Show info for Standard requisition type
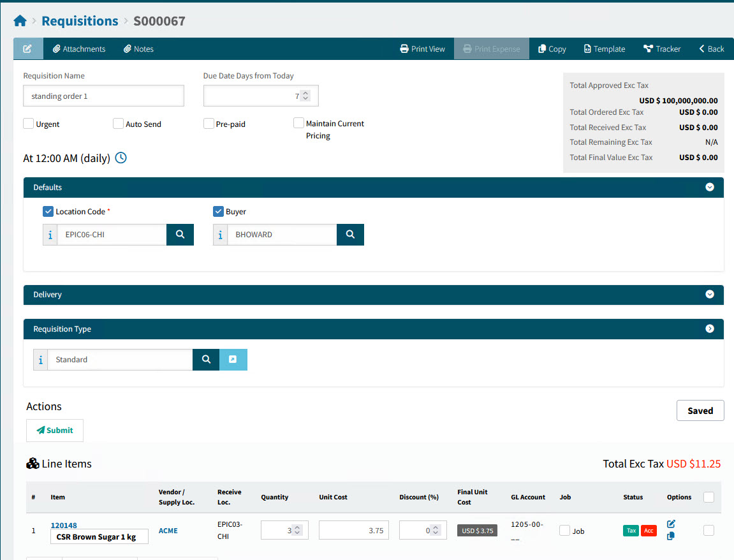The image size is (734, 560). click(x=41, y=360)
